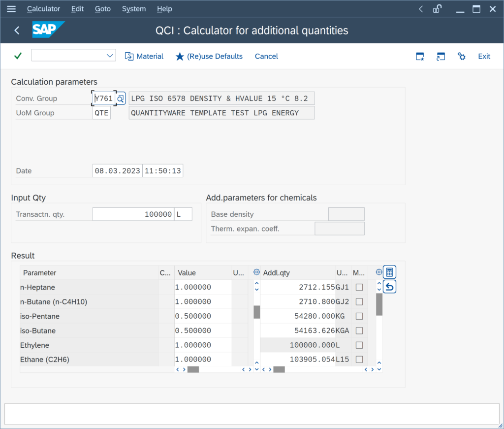Open the customize layout gears icon
The width and height of the screenshot is (504, 429).
click(462, 57)
